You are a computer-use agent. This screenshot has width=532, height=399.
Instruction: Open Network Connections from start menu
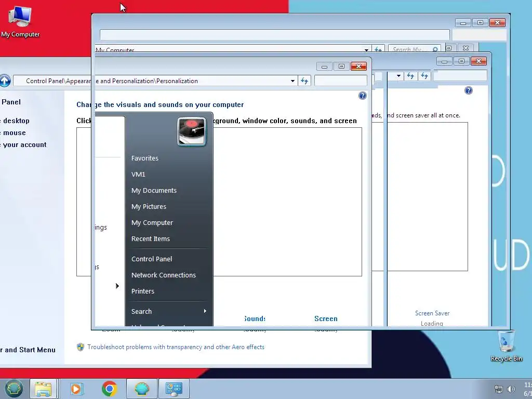[x=164, y=275]
